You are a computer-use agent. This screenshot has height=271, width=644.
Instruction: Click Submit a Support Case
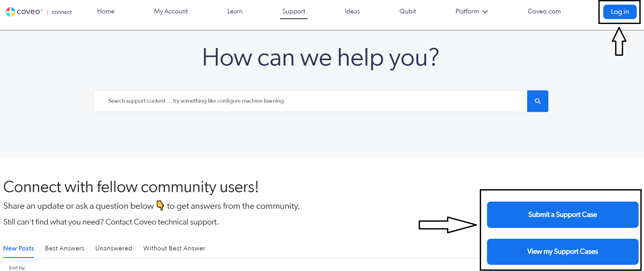[x=562, y=214]
